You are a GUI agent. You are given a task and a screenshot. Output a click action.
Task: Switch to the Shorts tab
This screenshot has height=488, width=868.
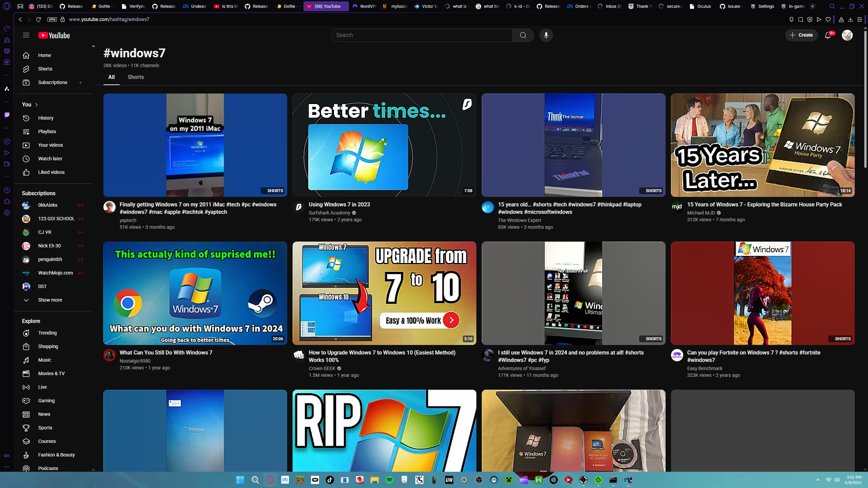(136, 77)
